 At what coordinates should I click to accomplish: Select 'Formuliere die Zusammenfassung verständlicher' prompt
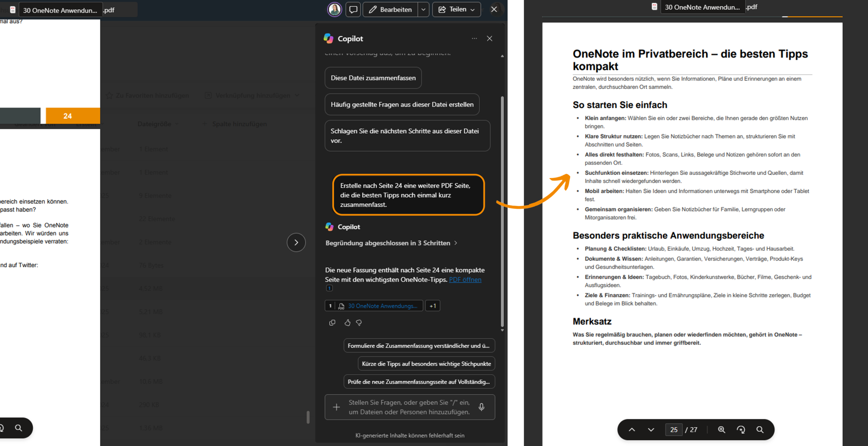tap(419, 346)
